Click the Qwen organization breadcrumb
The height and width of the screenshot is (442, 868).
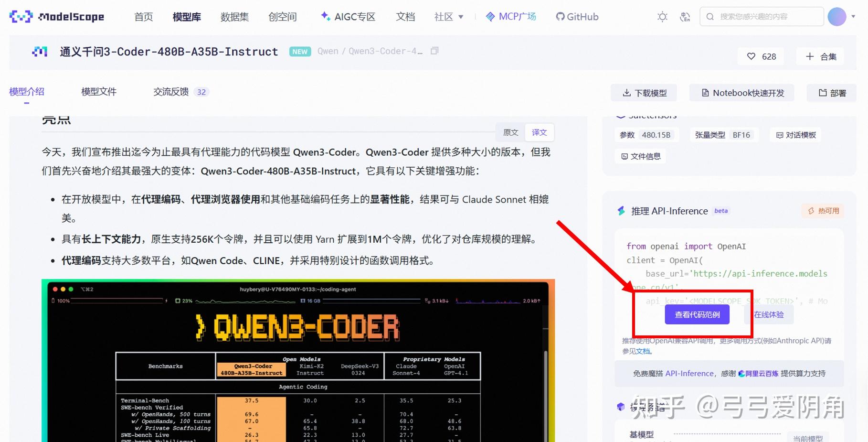328,51
